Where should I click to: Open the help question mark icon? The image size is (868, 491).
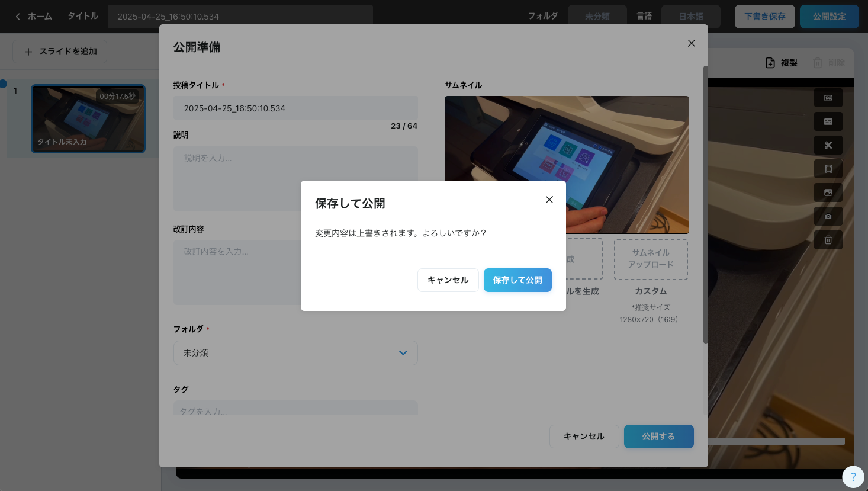[853, 476]
